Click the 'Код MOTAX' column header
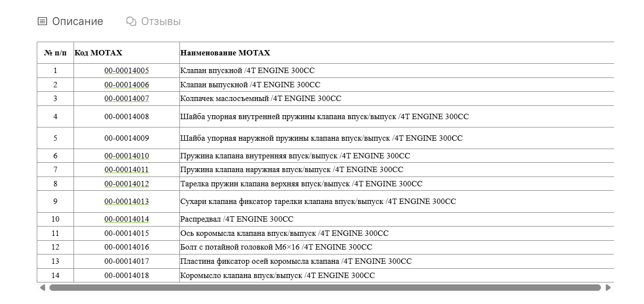 [126, 53]
